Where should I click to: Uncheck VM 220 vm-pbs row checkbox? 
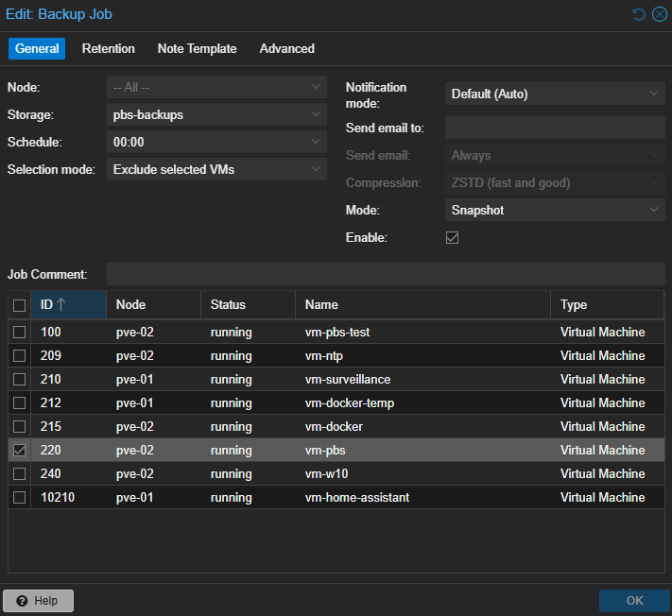(x=19, y=451)
